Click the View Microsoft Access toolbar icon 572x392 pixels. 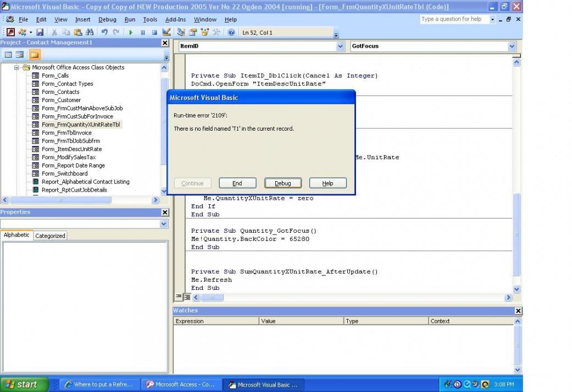click(10, 32)
